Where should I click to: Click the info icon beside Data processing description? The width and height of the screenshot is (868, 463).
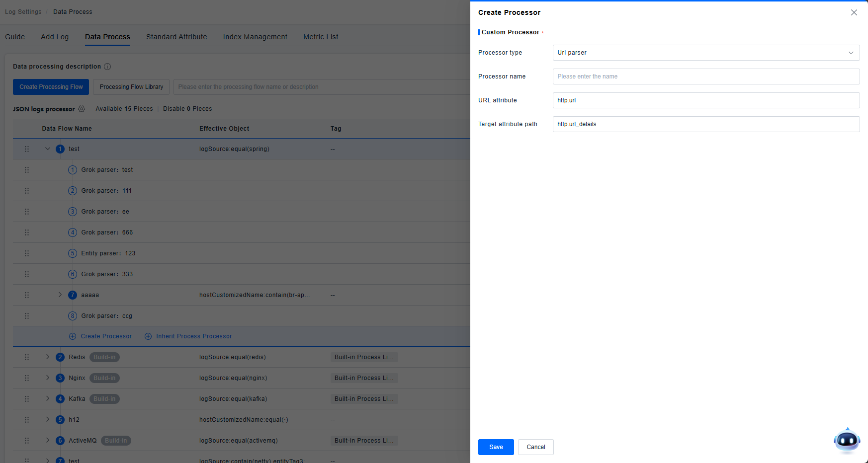point(107,67)
